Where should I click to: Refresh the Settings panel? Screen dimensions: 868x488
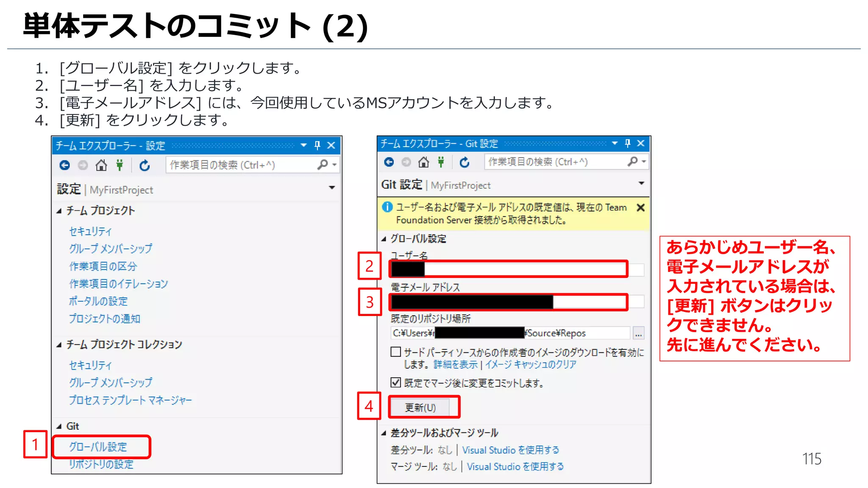point(145,165)
